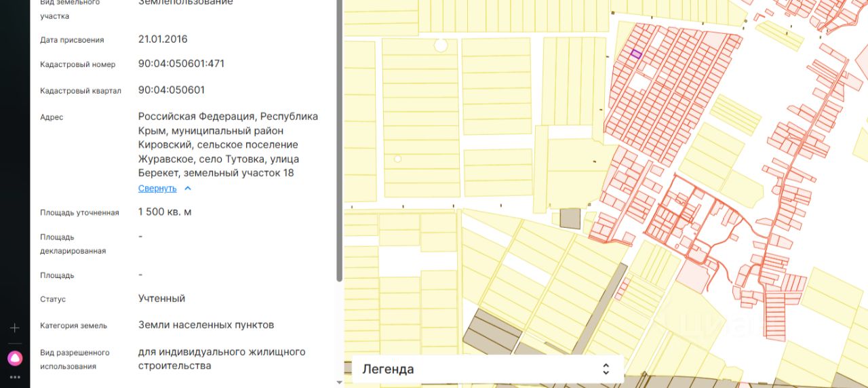The width and height of the screenshot is (868, 388).
Task: Click the Площадь декларированная label
Action: pos(73,244)
